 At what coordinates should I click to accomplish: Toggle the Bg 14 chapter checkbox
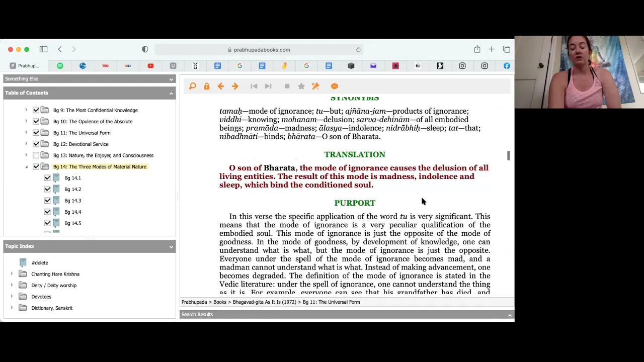(x=36, y=166)
